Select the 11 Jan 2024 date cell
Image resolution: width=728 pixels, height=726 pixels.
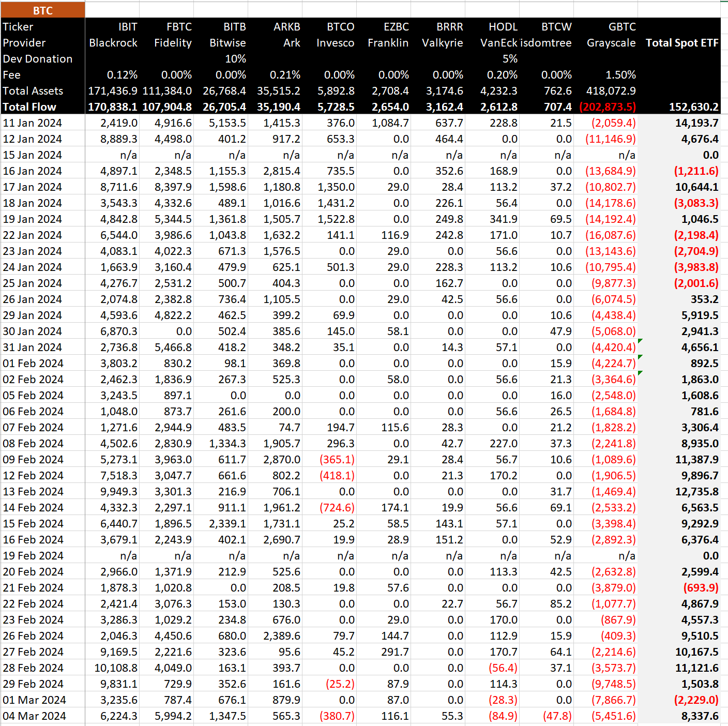pos(33,123)
